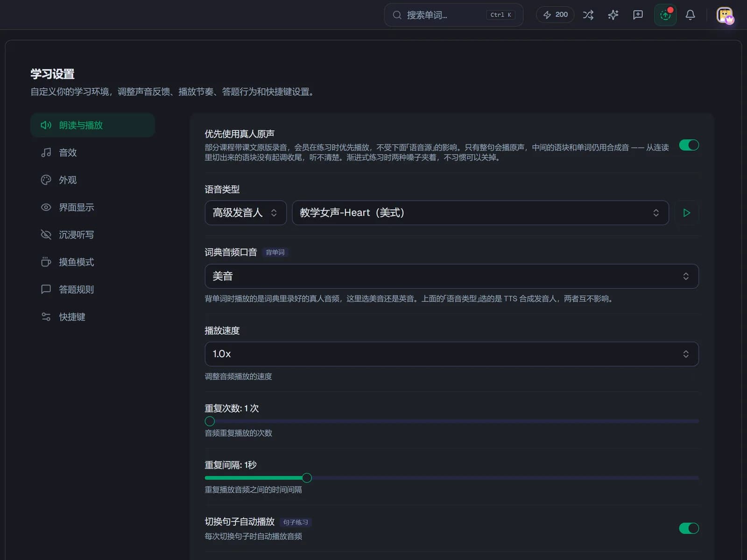Click the sliders icon beside 快捷键
This screenshot has height=560, width=747.
click(46, 317)
